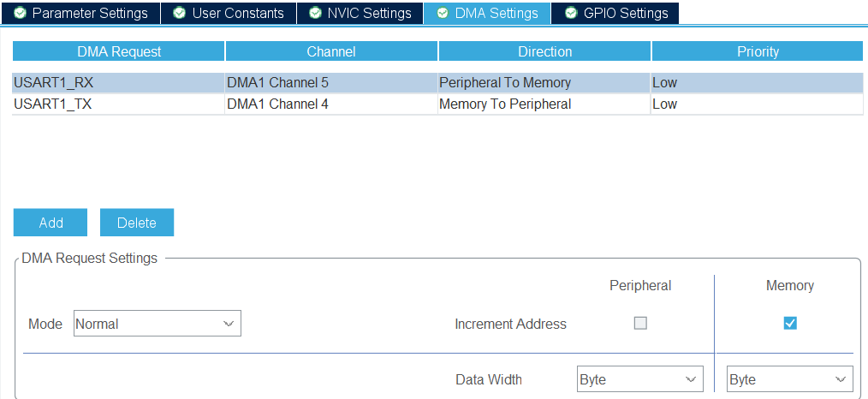
Task: Click the Add button
Action: [x=51, y=223]
